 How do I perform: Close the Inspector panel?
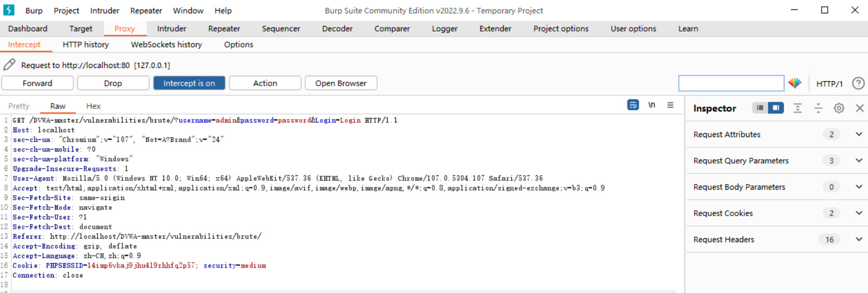click(x=860, y=108)
